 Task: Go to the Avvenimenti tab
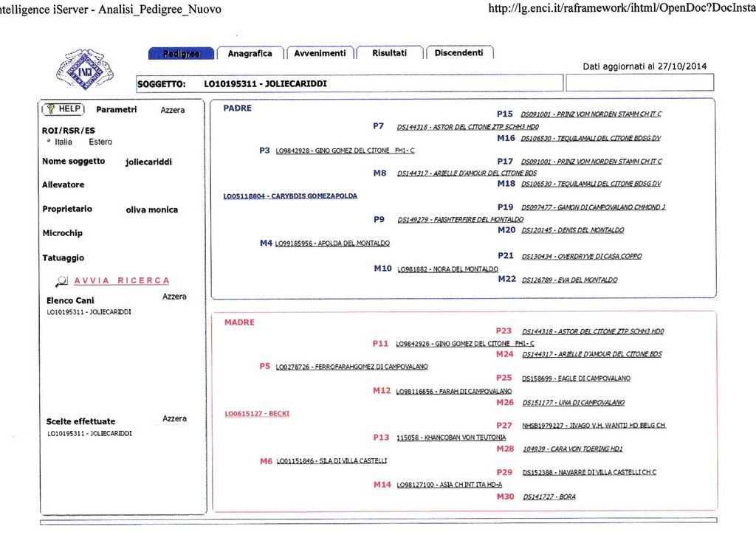[320, 53]
